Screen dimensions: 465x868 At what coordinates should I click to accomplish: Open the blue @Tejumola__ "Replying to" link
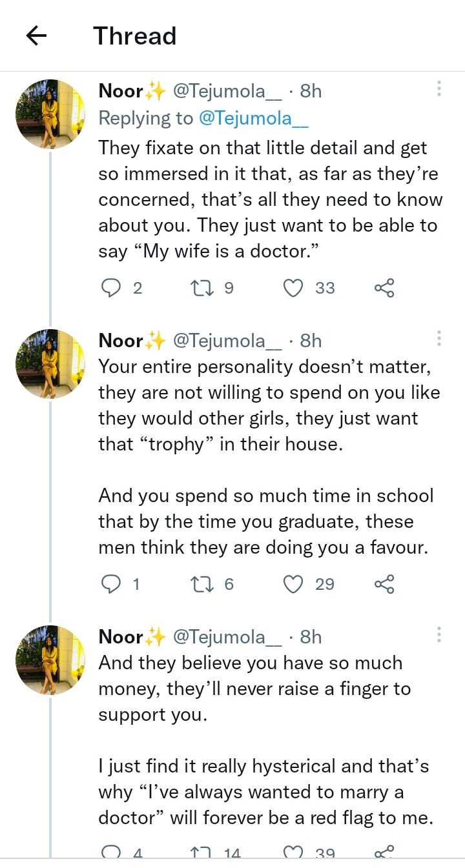tap(253, 118)
